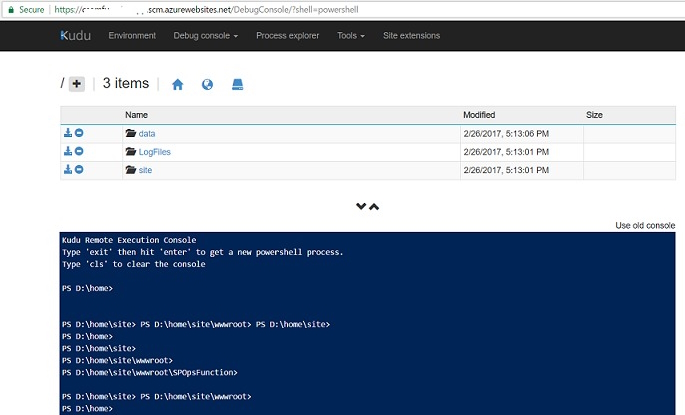Image resolution: width=685 pixels, height=415 pixels.
Task: Open Site extensions page
Action: tap(412, 36)
